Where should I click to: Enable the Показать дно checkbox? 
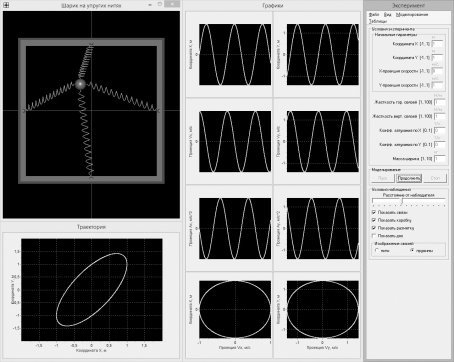(x=374, y=236)
